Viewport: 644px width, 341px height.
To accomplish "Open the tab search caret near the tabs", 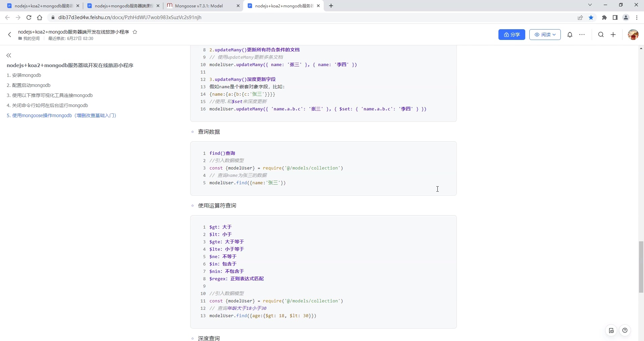I will coord(590,5).
